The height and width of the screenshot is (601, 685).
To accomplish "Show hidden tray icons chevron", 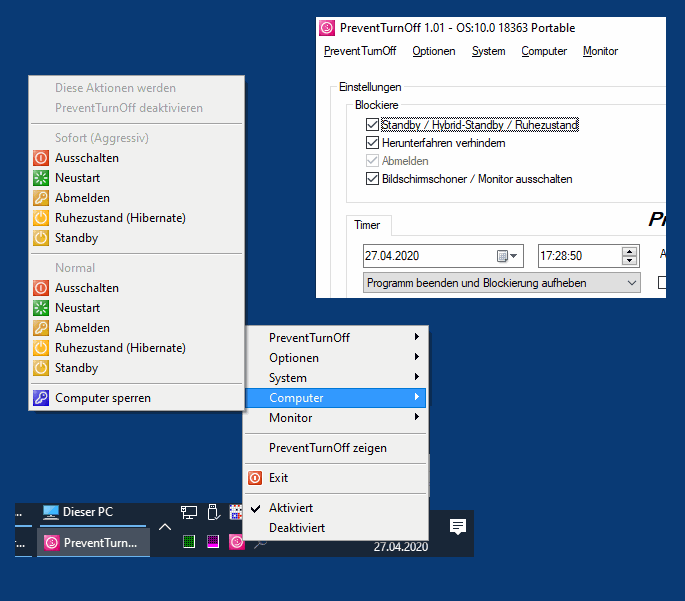I will [x=165, y=527].
